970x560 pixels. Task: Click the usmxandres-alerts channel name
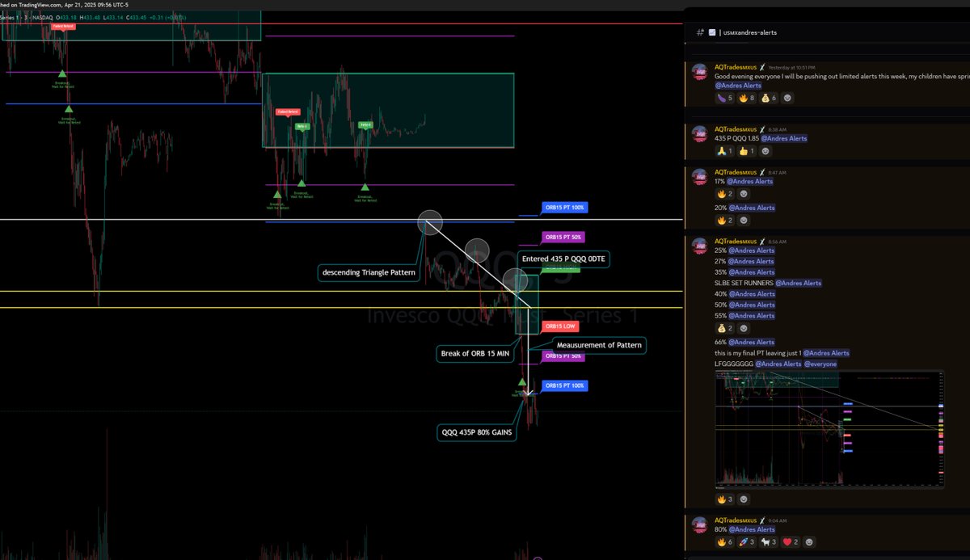tap(749, 32)
